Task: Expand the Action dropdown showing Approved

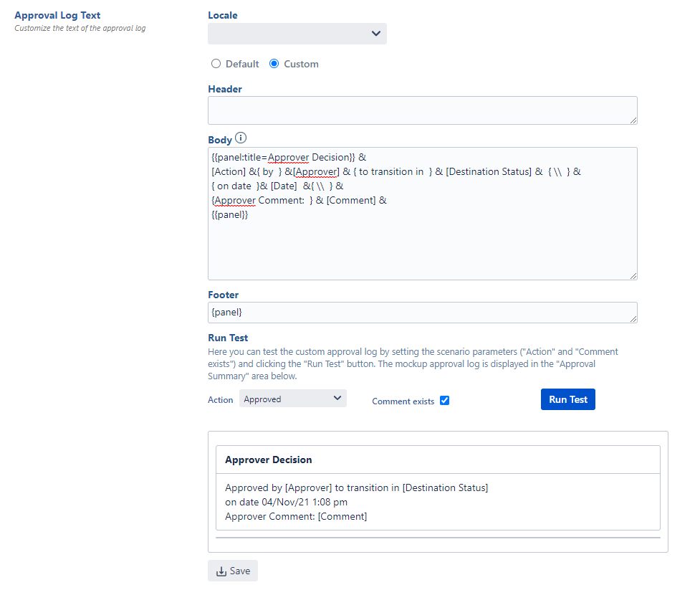Action: pyautogui.click(x=292, y=399)
